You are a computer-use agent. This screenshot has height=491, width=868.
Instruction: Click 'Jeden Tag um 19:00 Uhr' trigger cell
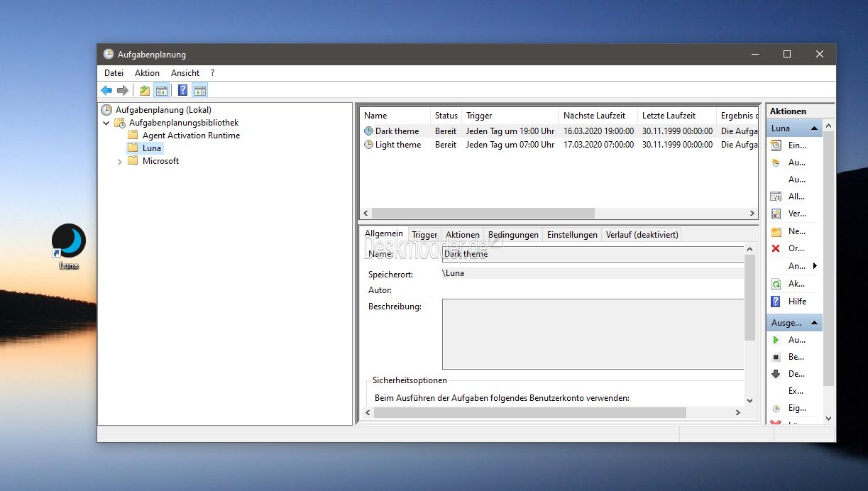tap(510, 131)
